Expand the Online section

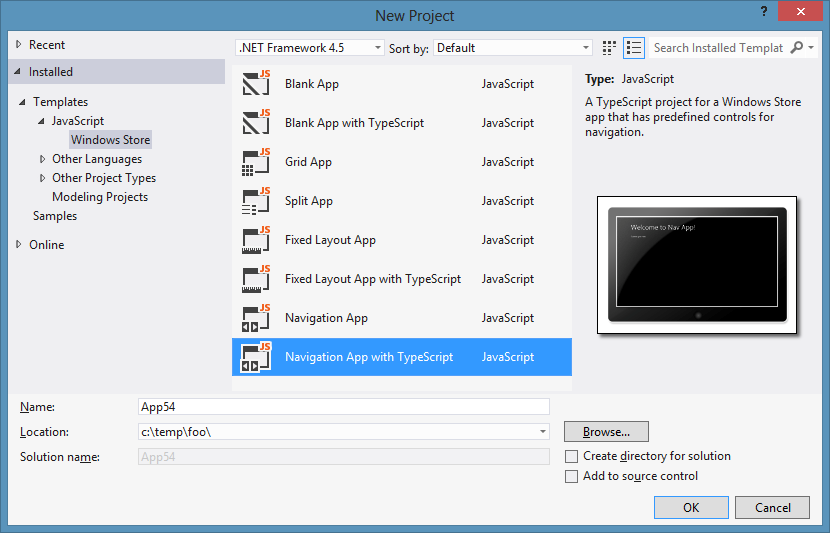click(19, 245)
